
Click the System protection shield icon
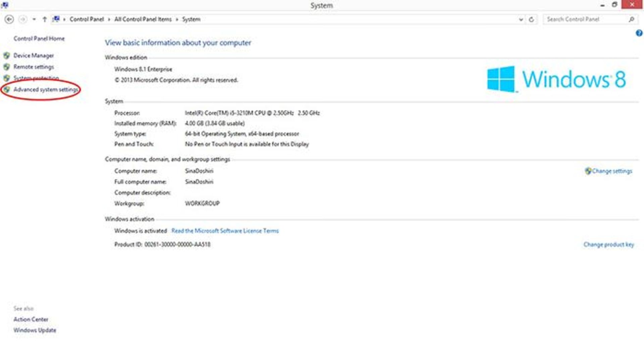[6, 78]
